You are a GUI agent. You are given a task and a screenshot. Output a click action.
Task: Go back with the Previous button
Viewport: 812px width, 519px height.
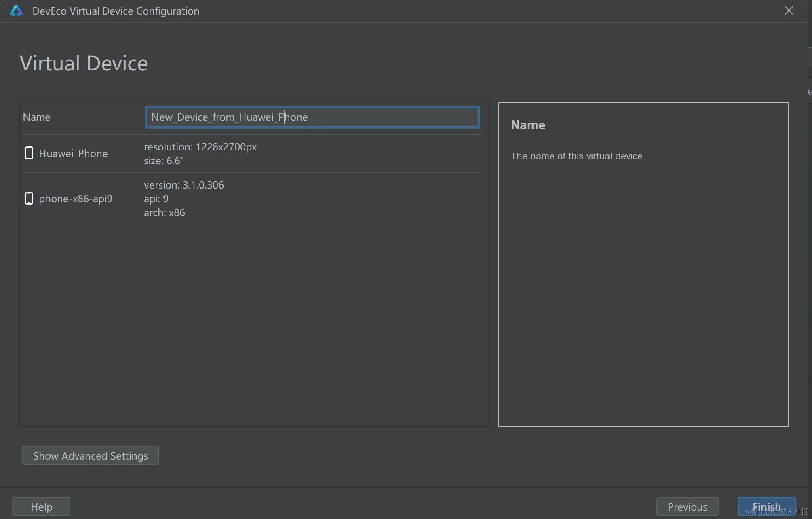pos(687,506)
